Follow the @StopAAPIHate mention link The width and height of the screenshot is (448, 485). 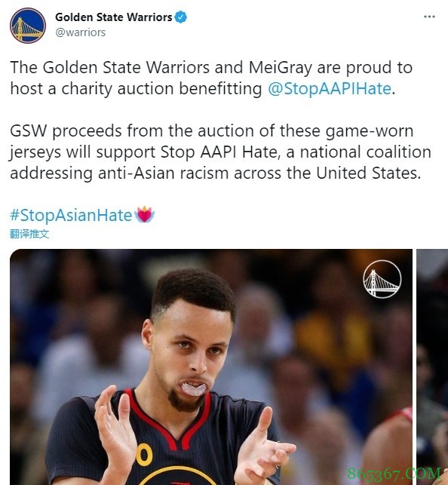[330, 89]
